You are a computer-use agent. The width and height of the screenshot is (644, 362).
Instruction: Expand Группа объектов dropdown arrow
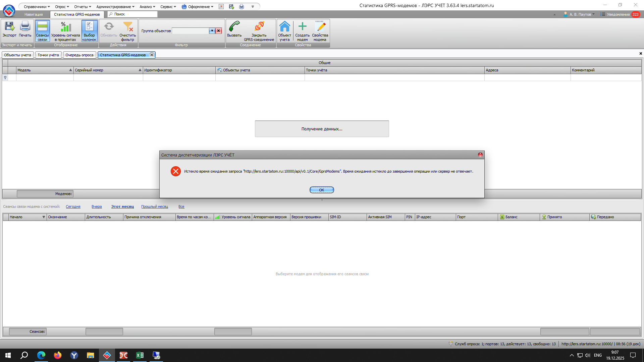point(212,31)
